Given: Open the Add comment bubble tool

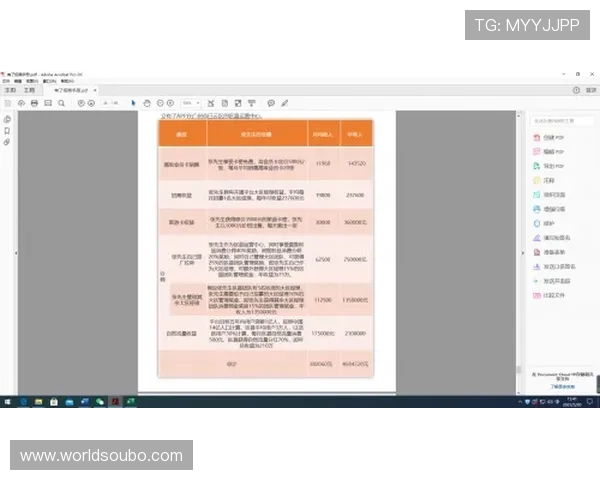Looking at the screenshot, I should pos(270,103).
